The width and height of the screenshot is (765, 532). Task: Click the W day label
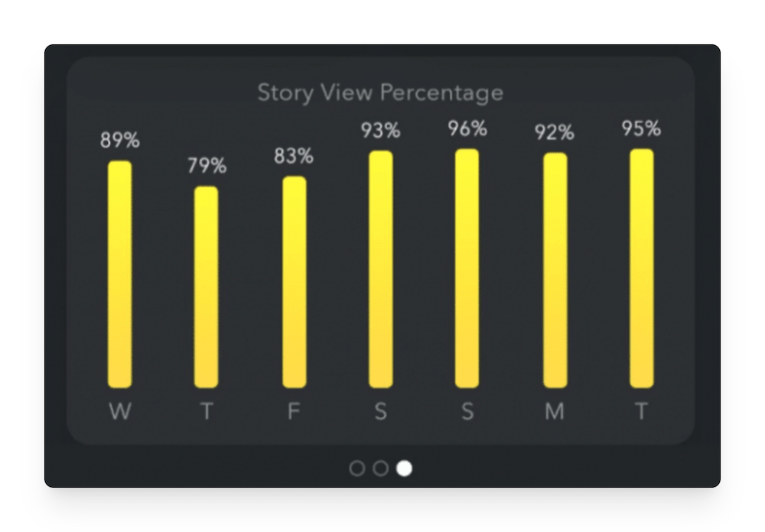(120, 412)
